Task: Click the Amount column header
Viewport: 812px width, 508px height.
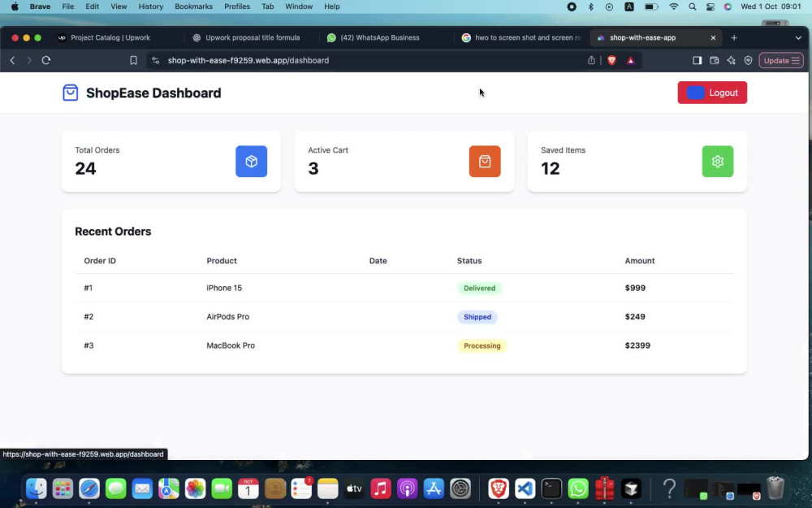Action: coord(640,261)
